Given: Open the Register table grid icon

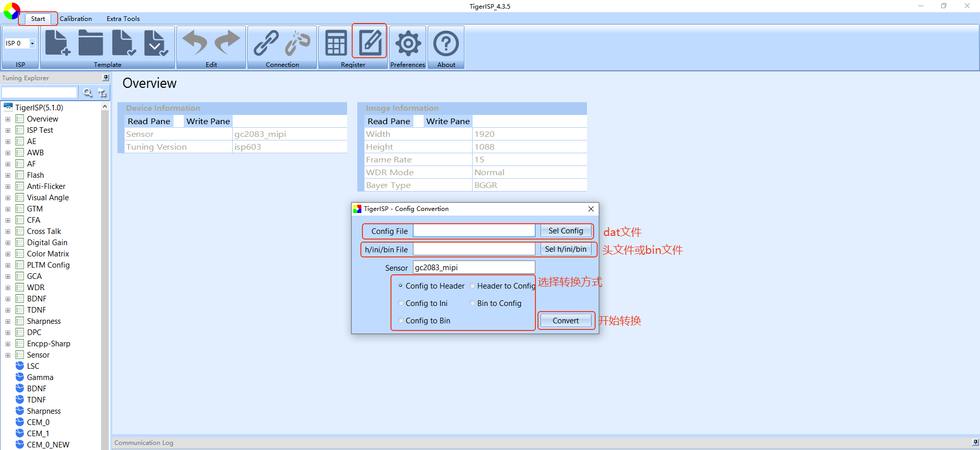Looking at the screenshot, I should 336,43.
